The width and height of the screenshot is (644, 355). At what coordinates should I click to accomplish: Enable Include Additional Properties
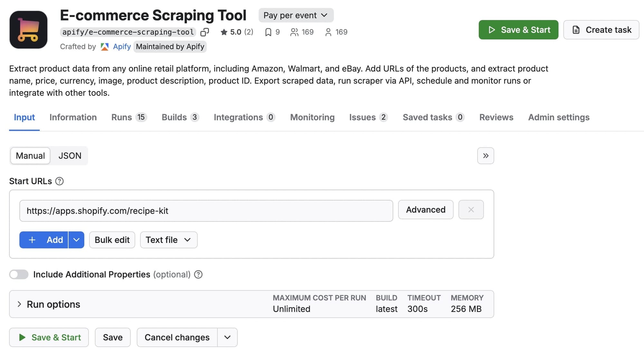18,274
